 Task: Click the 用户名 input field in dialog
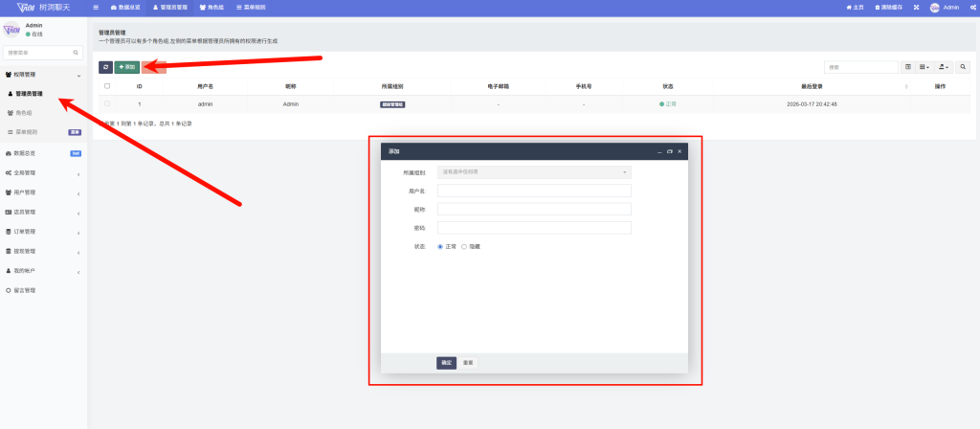click(534, 191)
